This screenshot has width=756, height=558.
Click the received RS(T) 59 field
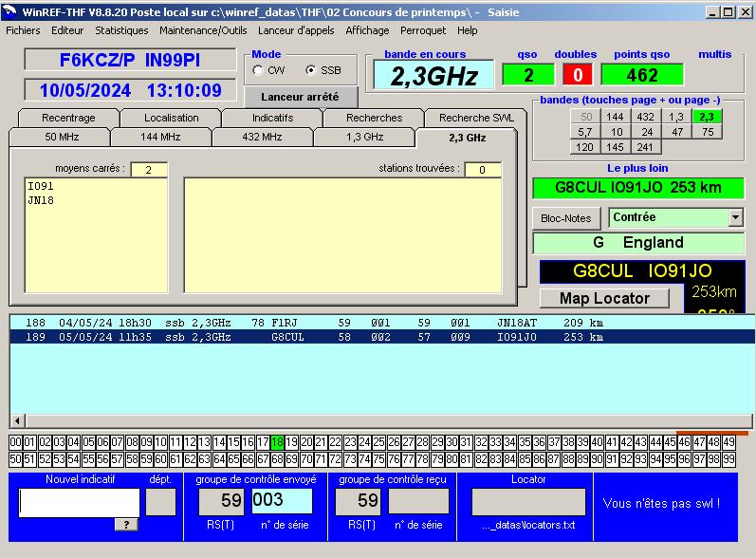pos(359,502)
